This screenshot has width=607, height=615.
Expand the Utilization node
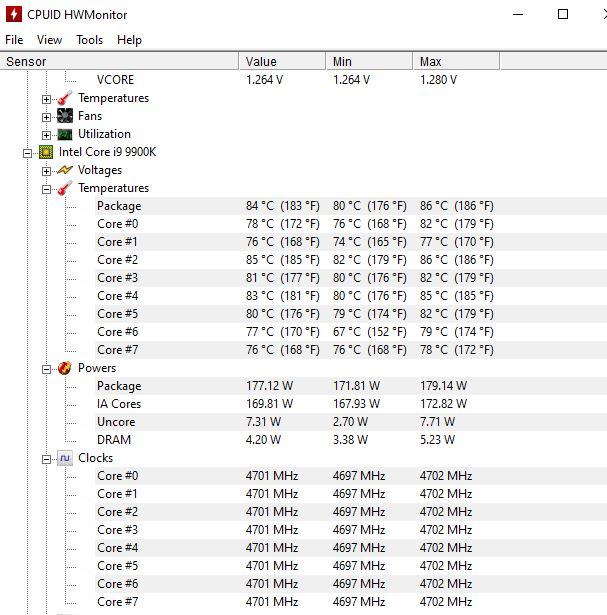coord(46,135)
